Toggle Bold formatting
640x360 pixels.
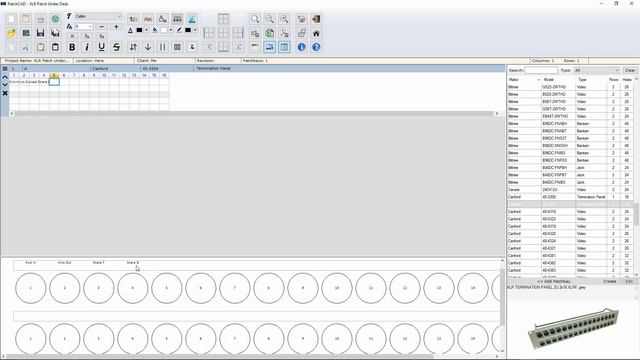[x=72, y=47]
